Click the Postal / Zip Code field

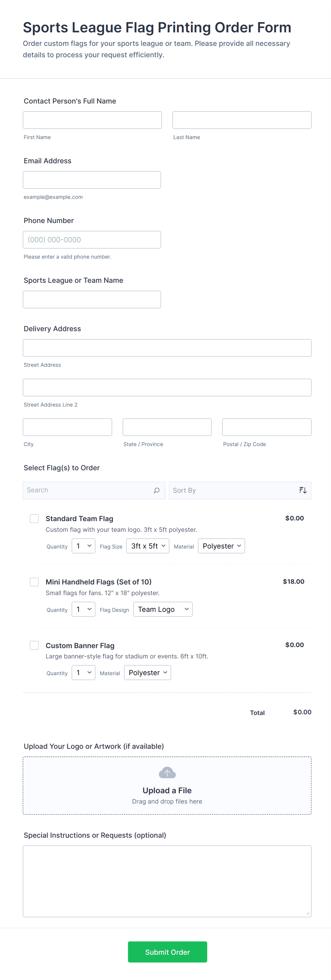[267, 427]
